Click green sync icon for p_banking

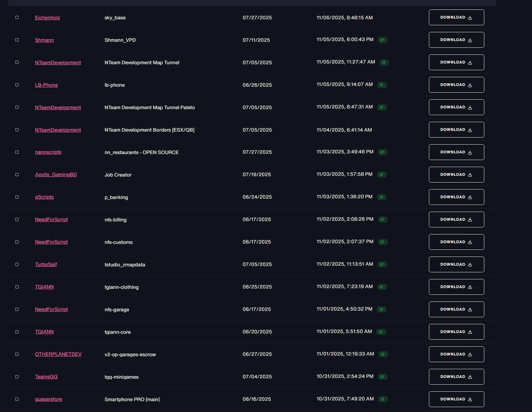click(381, 197)
